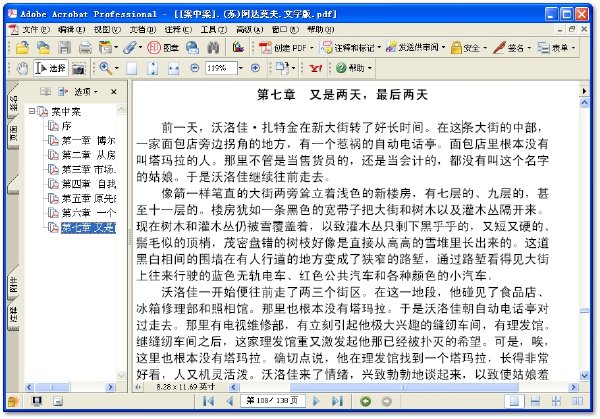Switch to continuous page layout icon
The height and width of the screenshot is (419, 600).
[535, 401]
